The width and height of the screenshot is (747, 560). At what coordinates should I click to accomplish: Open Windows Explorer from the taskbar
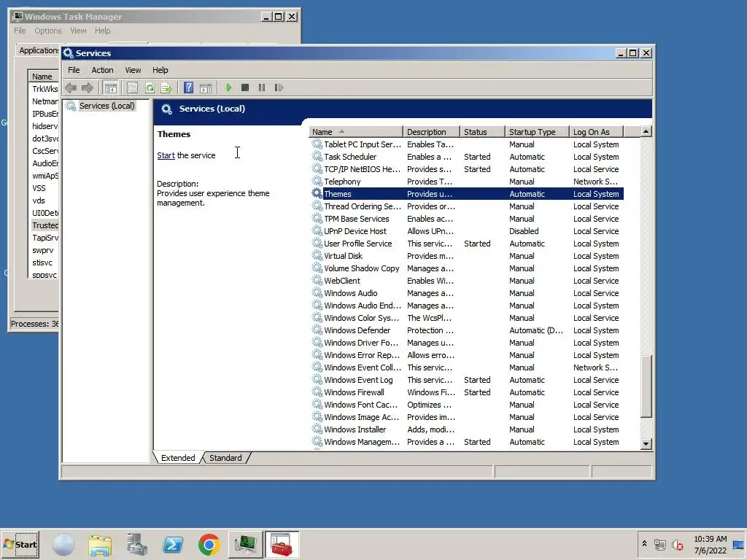(99, 545)
